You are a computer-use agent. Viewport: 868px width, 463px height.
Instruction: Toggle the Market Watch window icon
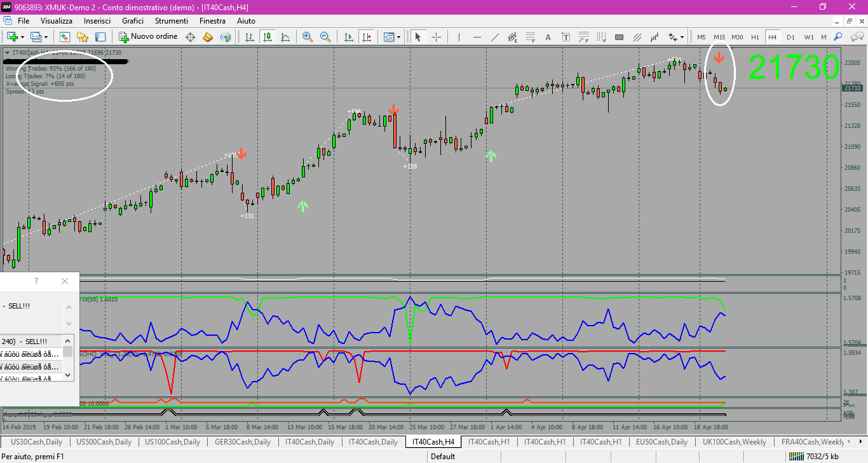(64, 37)
